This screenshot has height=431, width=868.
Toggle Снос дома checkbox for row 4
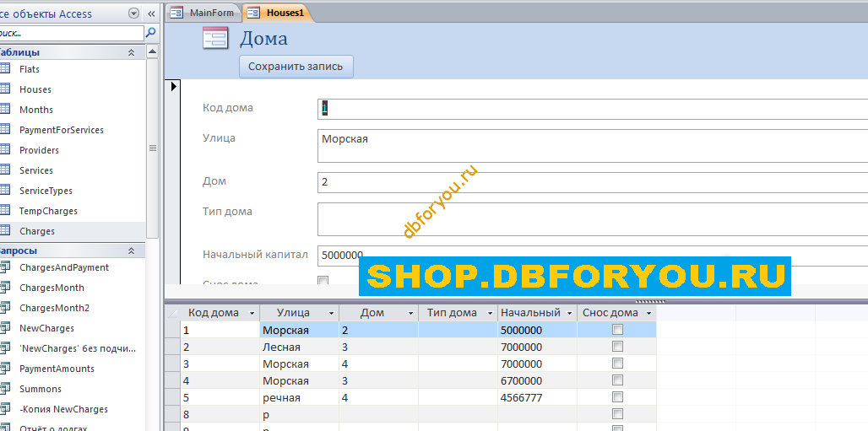click(x=617, y=380)
